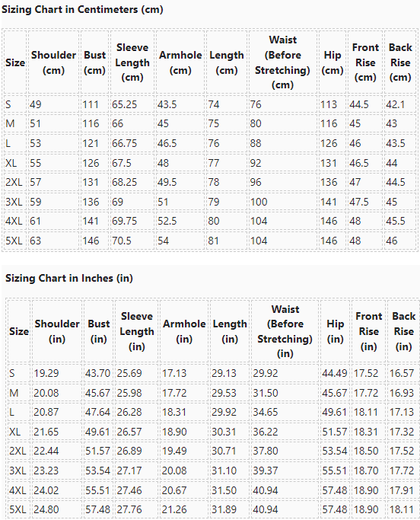Image resolution: width=420 pixels, height=520 pixels.
Task: Click back rise value 18.11 in inches
Action: point(402,509)
